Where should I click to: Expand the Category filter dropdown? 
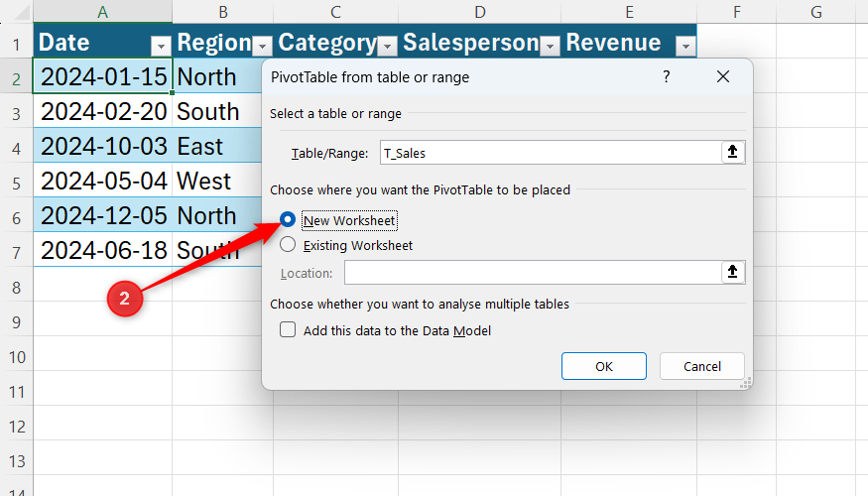click(x=387, y=46)
